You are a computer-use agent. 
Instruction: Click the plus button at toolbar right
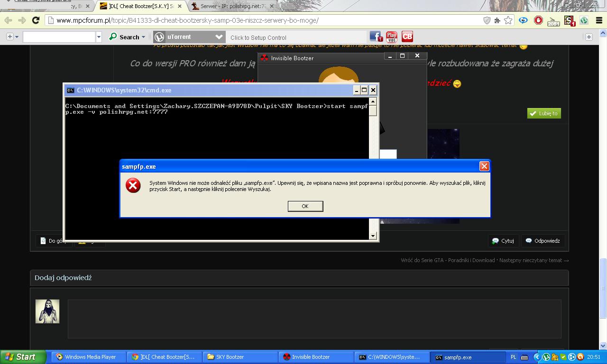pyautogui.click(x=589, y=37)
